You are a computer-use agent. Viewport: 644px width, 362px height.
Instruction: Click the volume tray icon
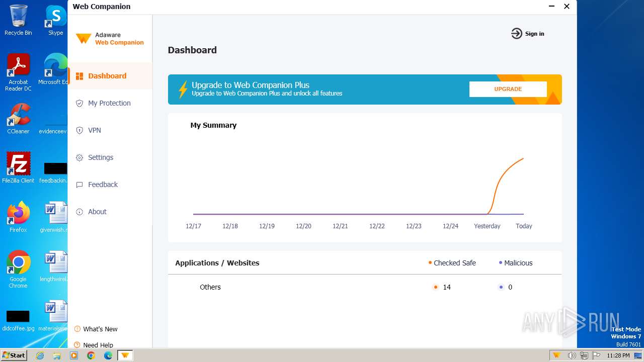pyautogui.click(x=572, y=355)
